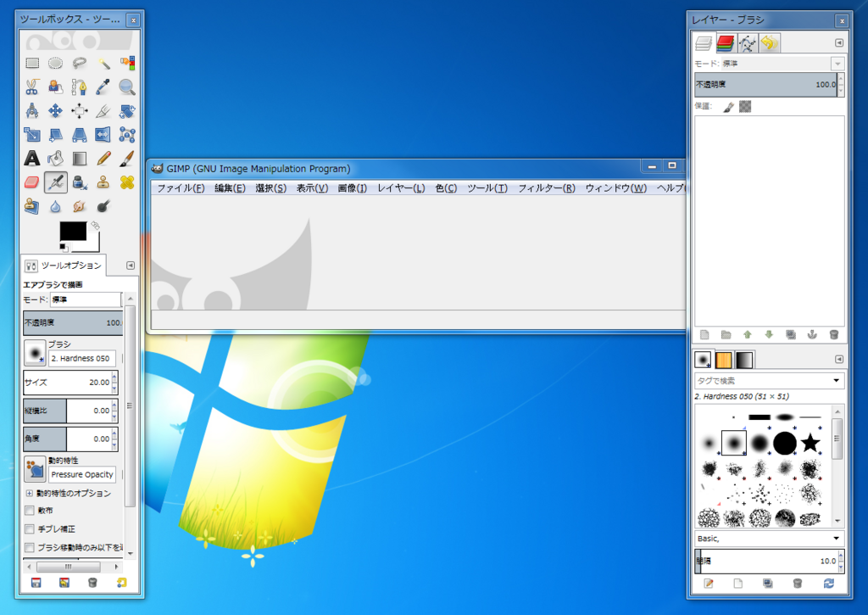Select the Foreground Select tool
Screen dimensions: 868x615
click(x=55, y=87)
